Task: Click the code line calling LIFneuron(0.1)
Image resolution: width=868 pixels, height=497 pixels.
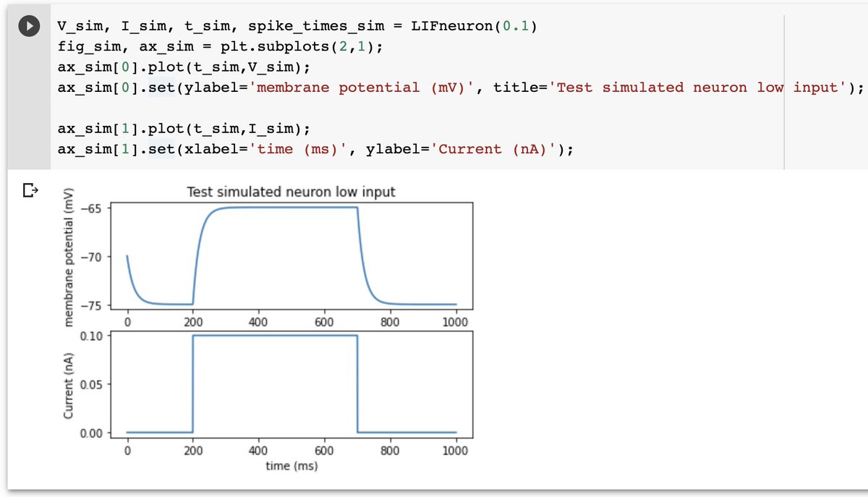Action: pos(297,27)
